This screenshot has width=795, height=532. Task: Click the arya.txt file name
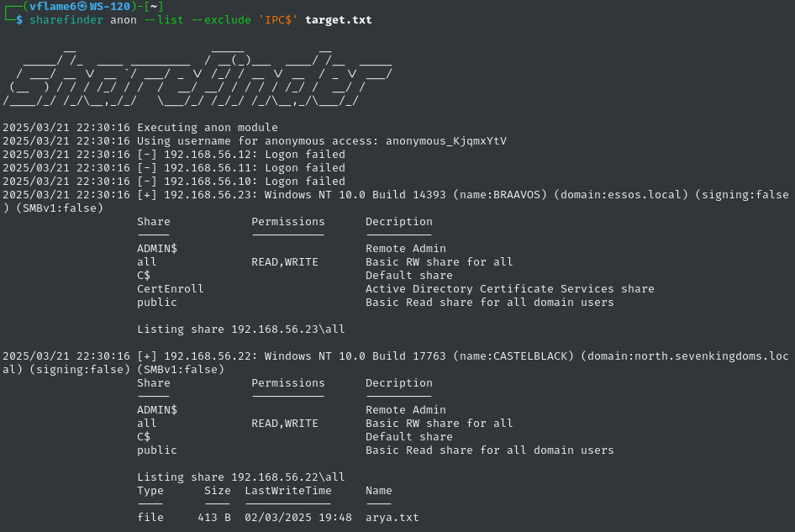click(392, 518)
